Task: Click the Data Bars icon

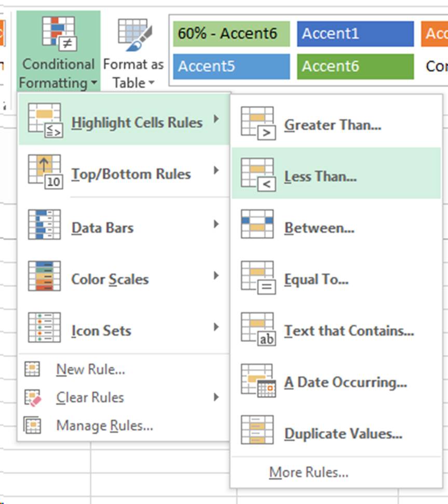Action: (44, 224)
